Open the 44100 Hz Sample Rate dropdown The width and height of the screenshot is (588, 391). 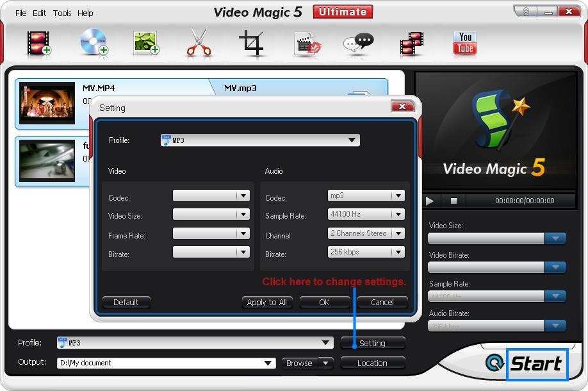(x=398, y=214)
